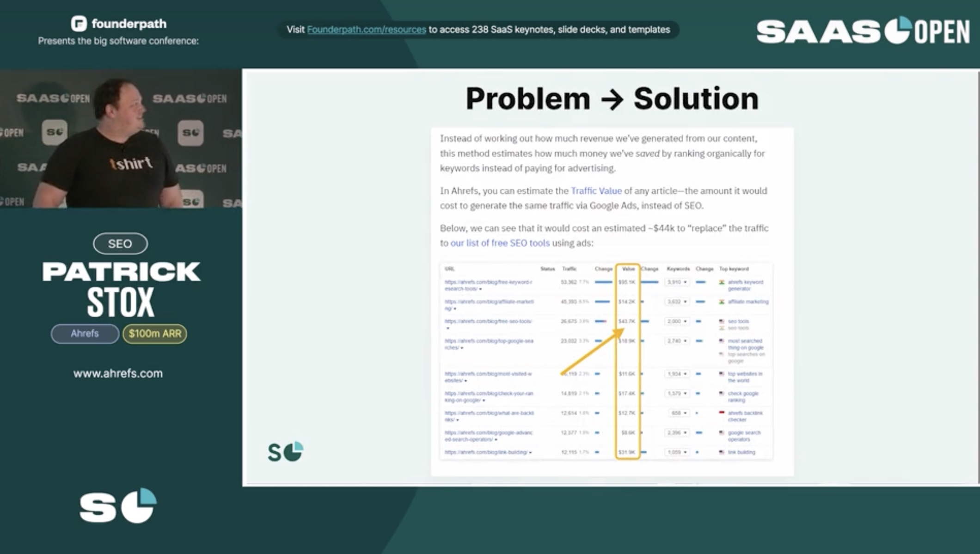Expand the caret after the free-keyword-research-tools URL
Screen dimensions: 980x554
pos(480,289)
